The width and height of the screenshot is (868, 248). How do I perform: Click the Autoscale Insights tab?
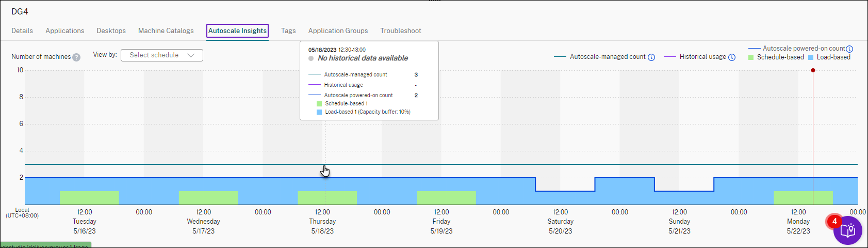pyautogui.click(x=237, y=31)
